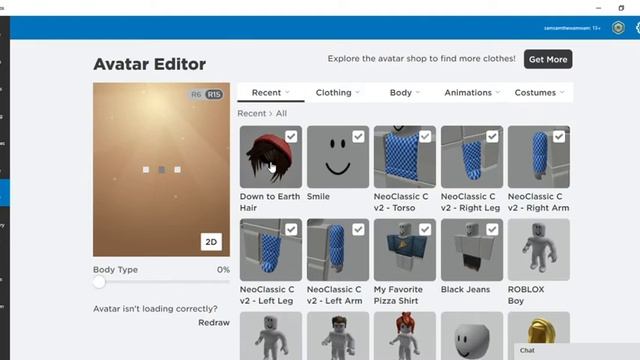Viewport: 640px width, 360px height.
Task: Switch avatar rig to R15
Action: (x=214, y=94)
